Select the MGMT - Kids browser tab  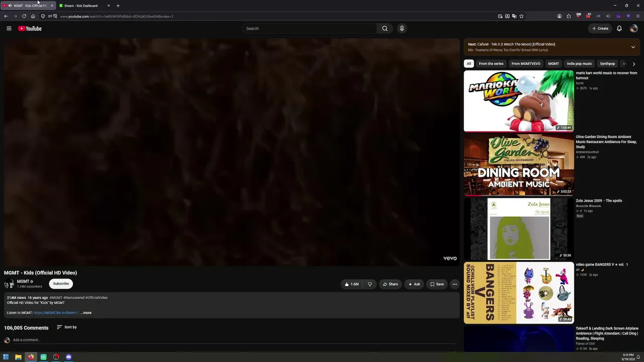tap(28, 6)
